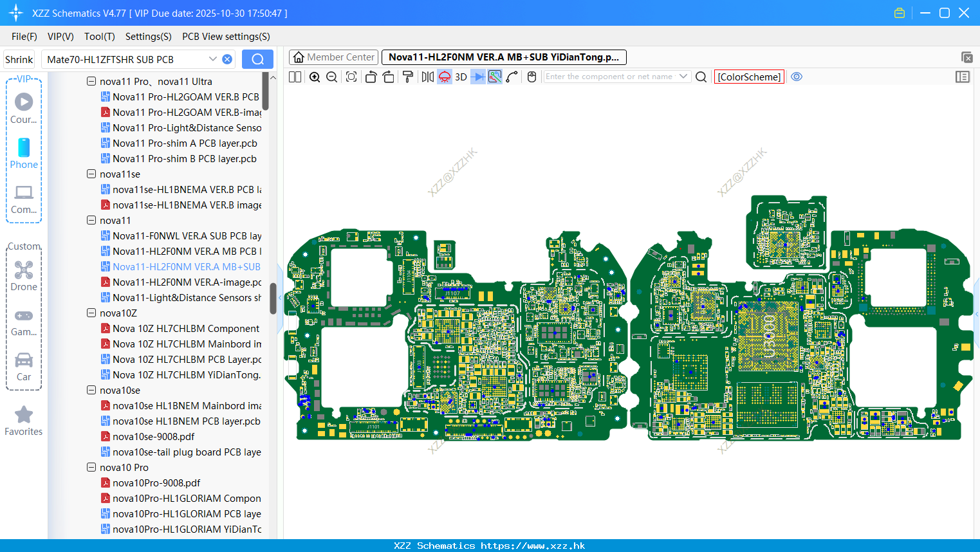Select the Computer category
980x552 pixels.
click(x=24, y=199)
